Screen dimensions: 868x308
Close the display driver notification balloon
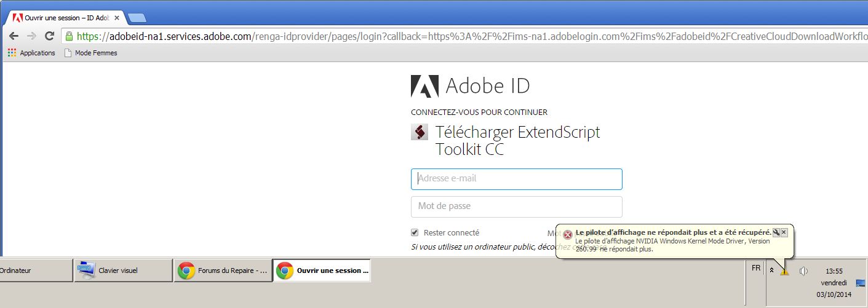(x=784, y=232)
